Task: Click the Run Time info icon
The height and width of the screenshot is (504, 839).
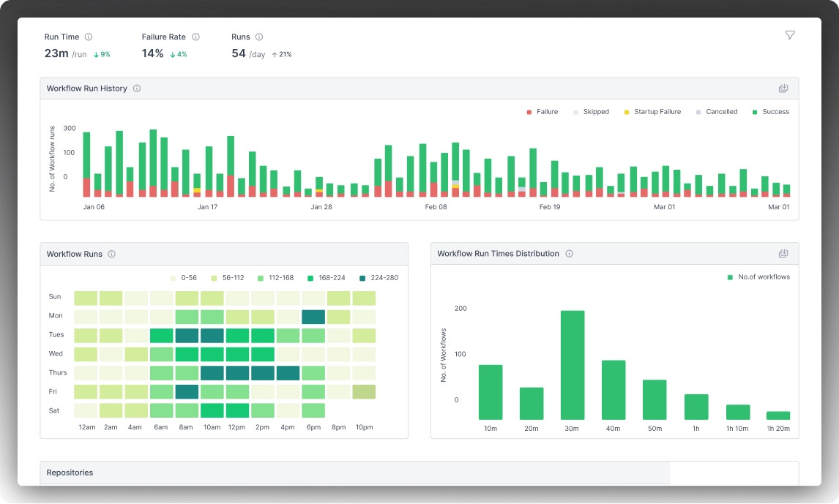Action: click(x=89, y=37)
